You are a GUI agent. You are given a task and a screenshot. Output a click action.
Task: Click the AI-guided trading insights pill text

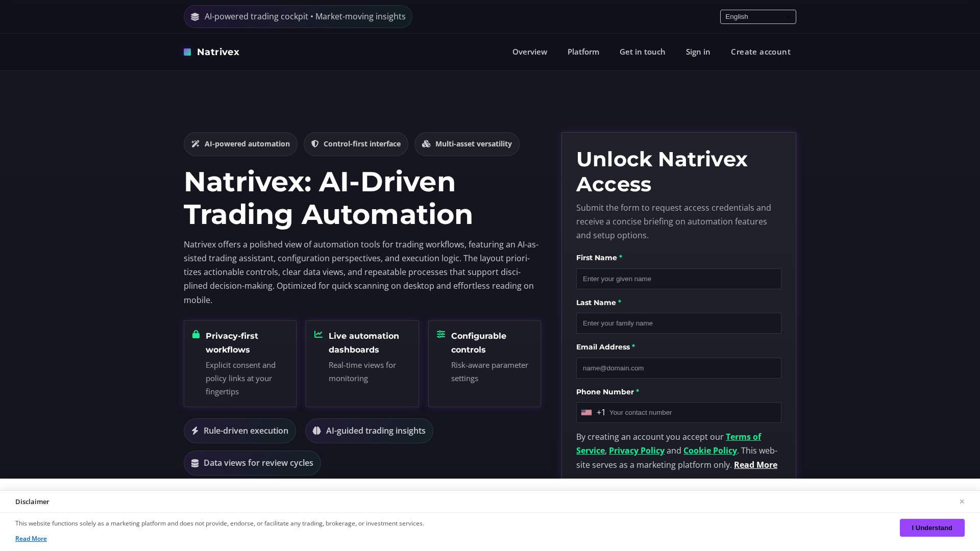point(376,431)
